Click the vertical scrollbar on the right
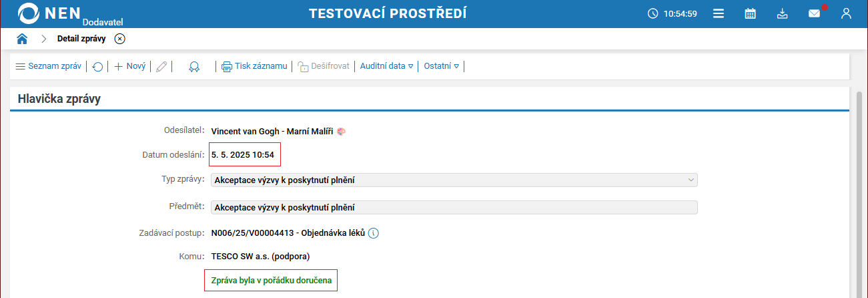The image size is (868, 298). 860,194
